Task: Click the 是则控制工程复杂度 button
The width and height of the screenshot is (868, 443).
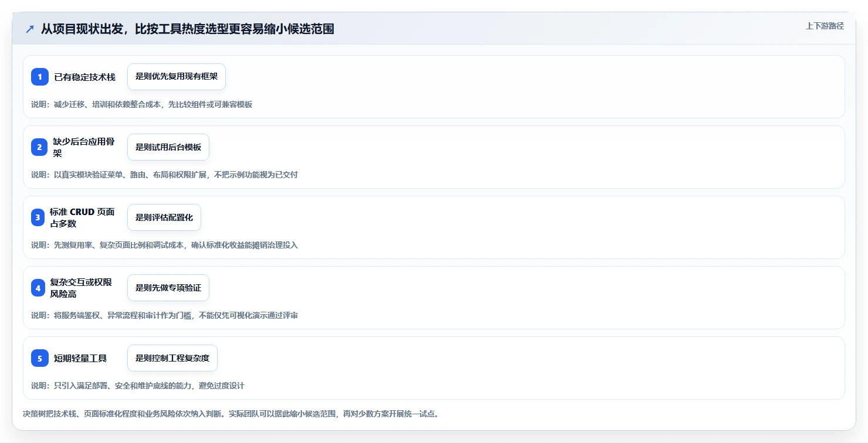Action: (172, 358)
